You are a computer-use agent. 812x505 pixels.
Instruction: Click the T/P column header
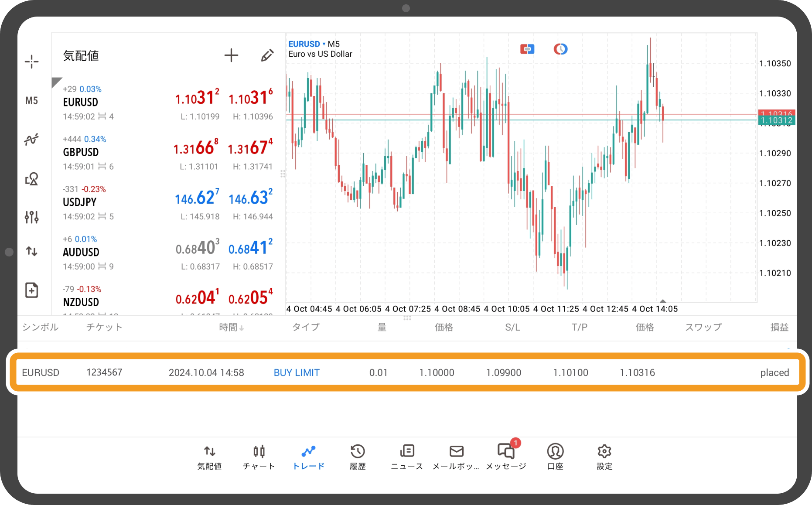(x=580, y=327)
